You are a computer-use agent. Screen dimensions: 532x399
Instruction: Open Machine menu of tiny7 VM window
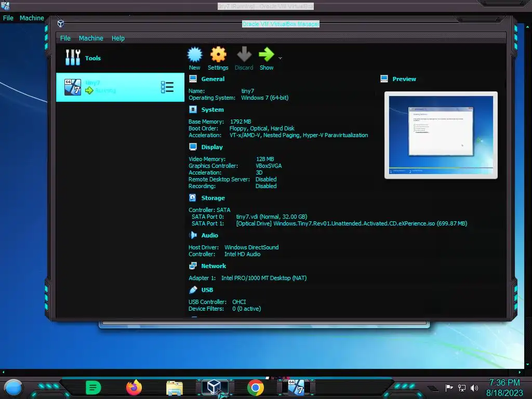(x=32, y=18)
